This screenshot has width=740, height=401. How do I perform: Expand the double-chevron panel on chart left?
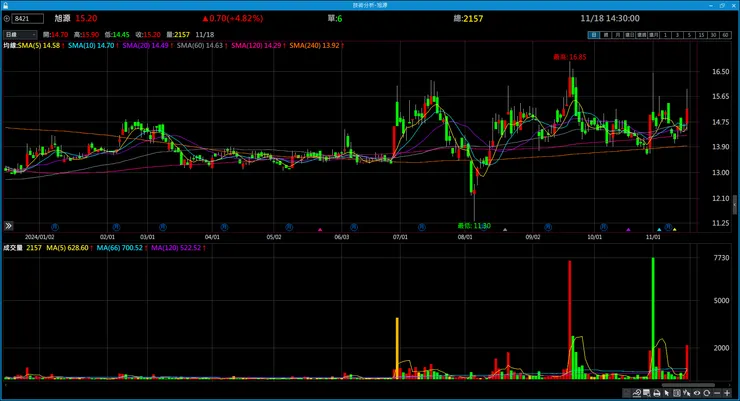8,226
